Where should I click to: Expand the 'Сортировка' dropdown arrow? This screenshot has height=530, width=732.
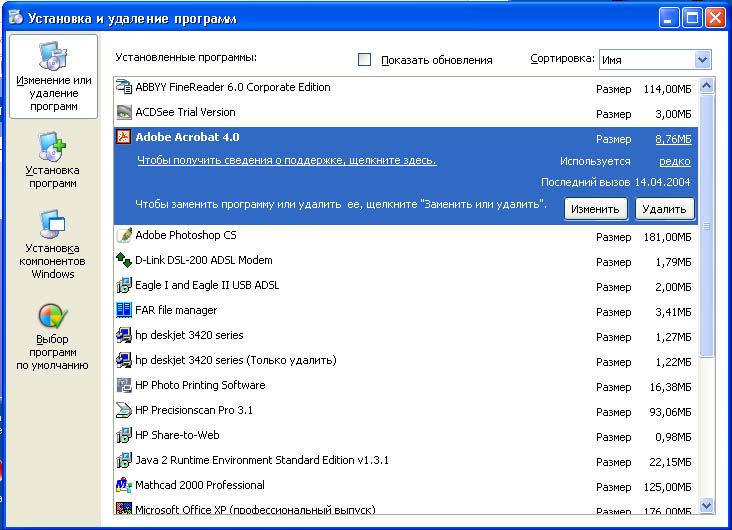click(703, 60)
